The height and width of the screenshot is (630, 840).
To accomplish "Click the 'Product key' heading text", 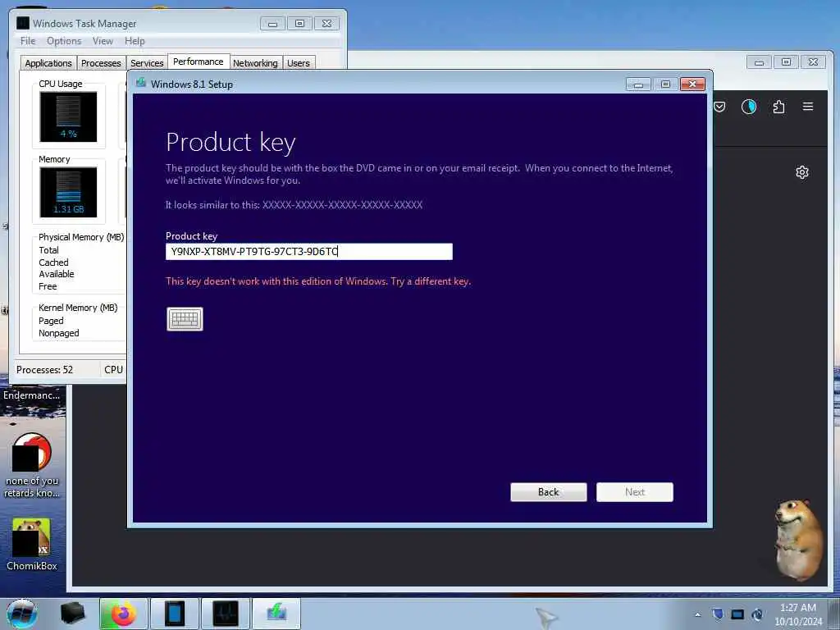I will click(x=231, y=143).
